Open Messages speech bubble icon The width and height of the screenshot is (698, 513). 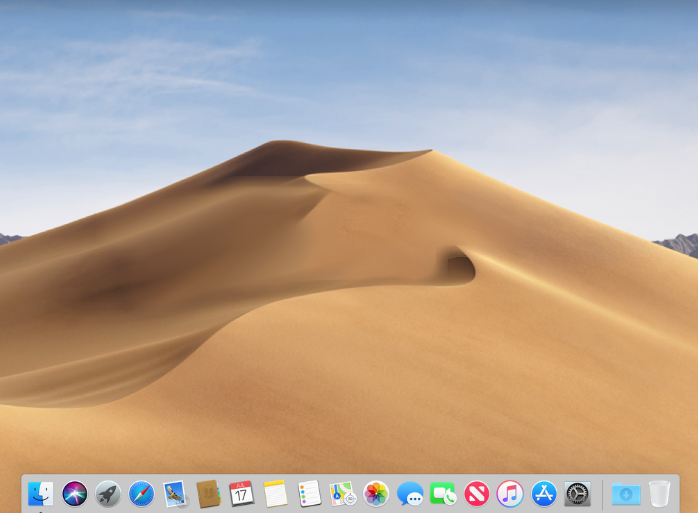(x=410, y=493)
